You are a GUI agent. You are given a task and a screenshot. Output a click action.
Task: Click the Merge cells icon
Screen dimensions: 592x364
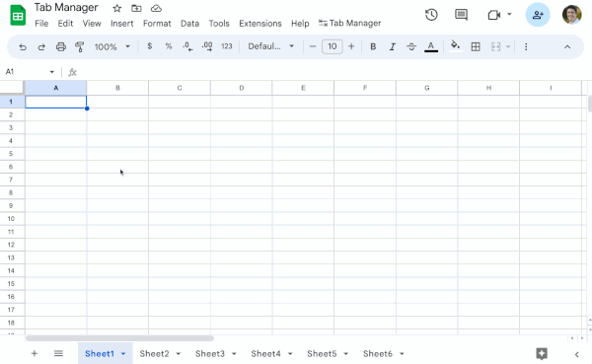pyautogui.click(x=495, y=46)
